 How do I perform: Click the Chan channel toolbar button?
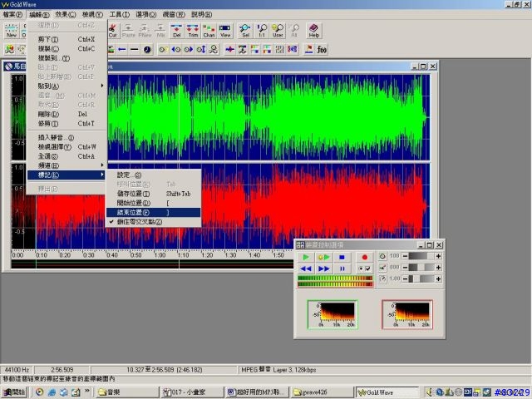(x=209, y=31)
